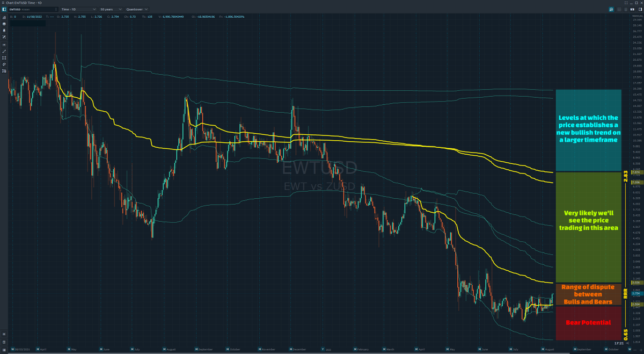The width and height of the screenshot is (644, 354).
Task: Open the indicators layers tool
Action: [x=4, y=24]
